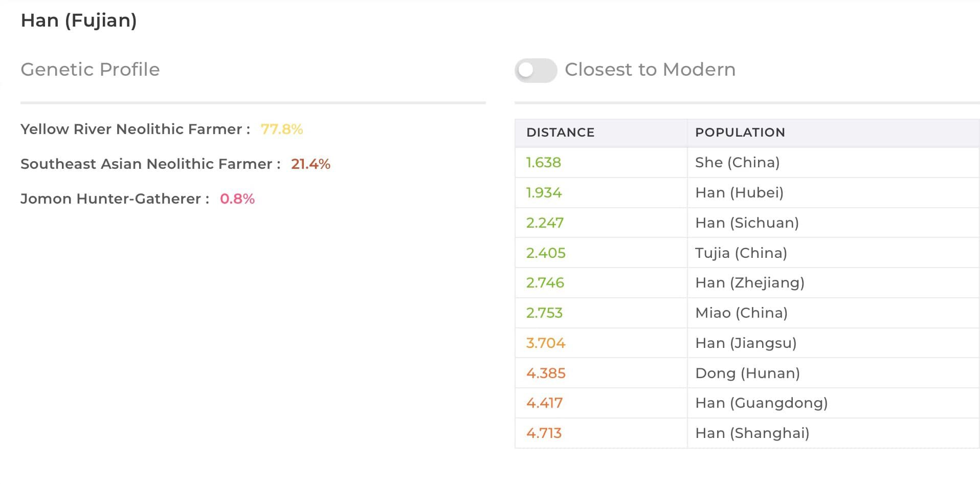Open the Tujia (China) population entry
Screen dimensions: 980x484
click(x=747, y=253)
